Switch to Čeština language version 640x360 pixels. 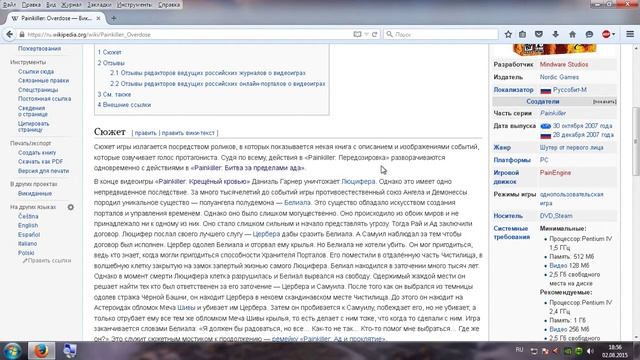pyautogui.click(x=28, y=216)
